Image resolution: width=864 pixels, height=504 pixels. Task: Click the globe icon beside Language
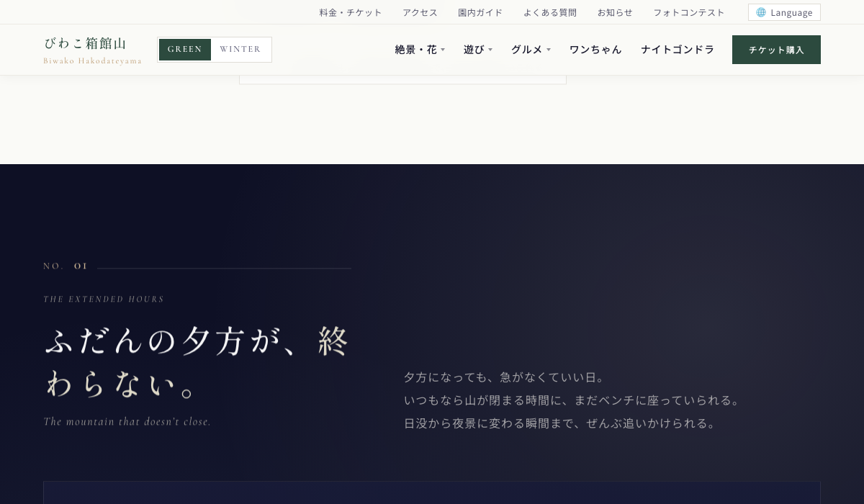(761, 12)
